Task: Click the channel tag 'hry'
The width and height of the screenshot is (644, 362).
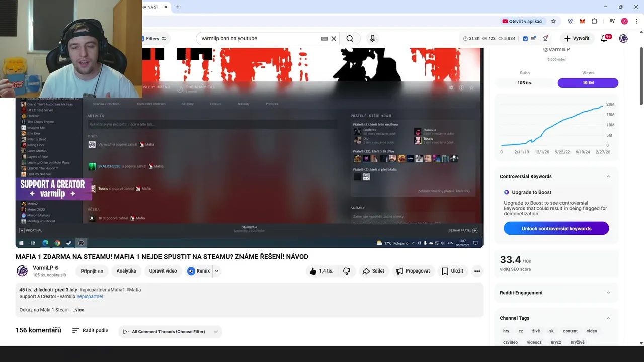Action: click(x=506, y=331)
